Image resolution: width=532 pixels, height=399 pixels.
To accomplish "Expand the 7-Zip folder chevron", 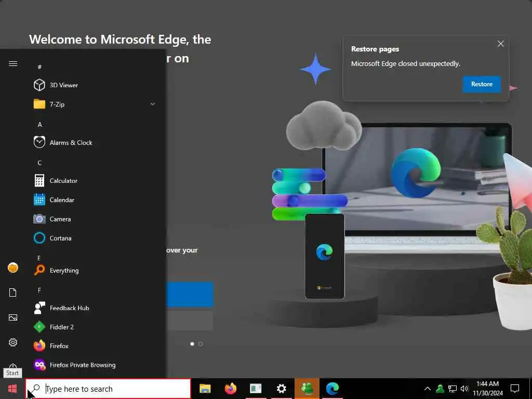I will (x=153, y=104).
